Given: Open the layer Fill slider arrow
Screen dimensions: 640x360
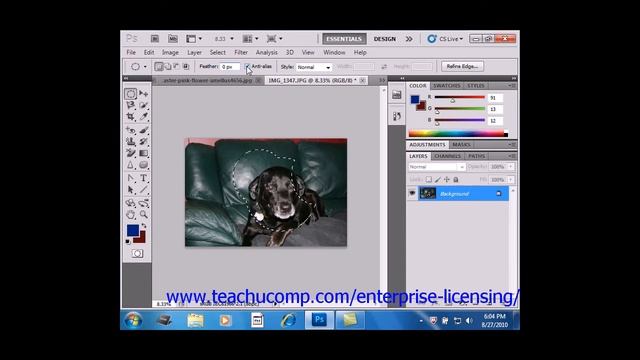Looking at the screenshot, I should (x=511, y=180).
